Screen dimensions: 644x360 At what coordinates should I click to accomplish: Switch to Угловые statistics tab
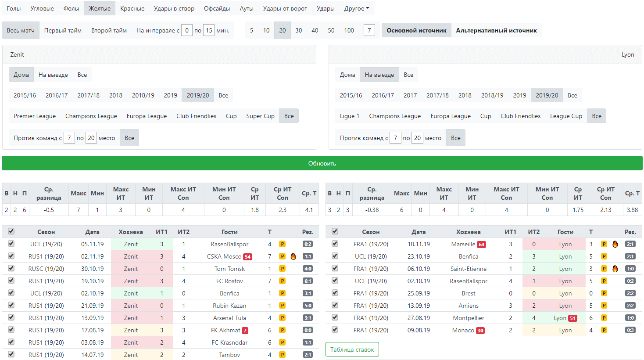click(42, 8)
